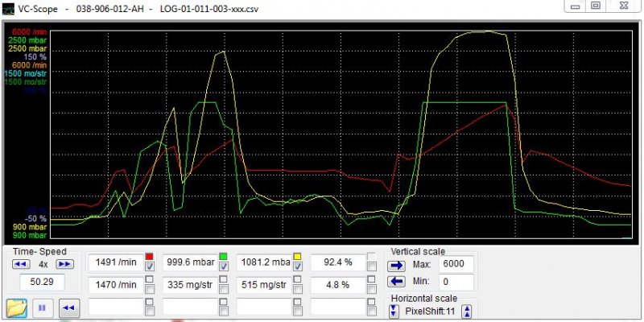Decrease PixelShift with down-arrows button

[x=394, y=311]
